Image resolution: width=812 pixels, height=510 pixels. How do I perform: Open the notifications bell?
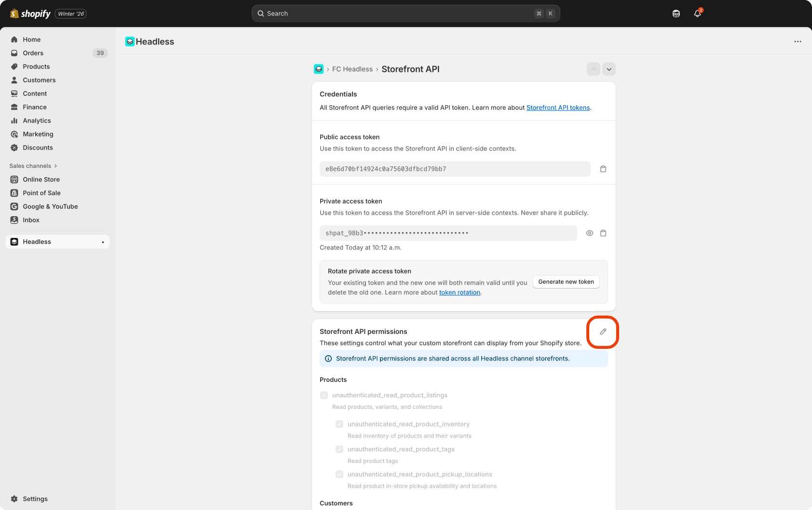click(x=698, y=14)
